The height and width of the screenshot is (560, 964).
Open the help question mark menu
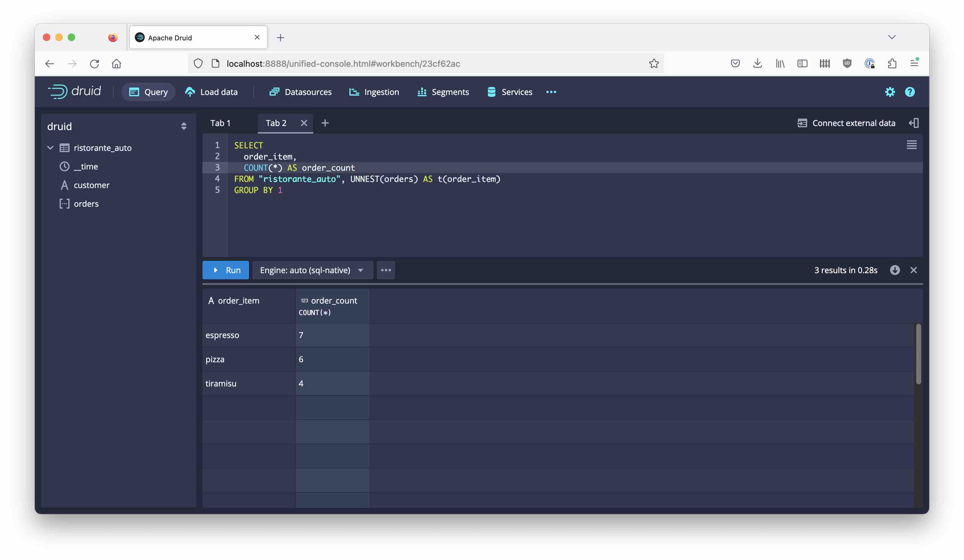[x=909, y=92]
